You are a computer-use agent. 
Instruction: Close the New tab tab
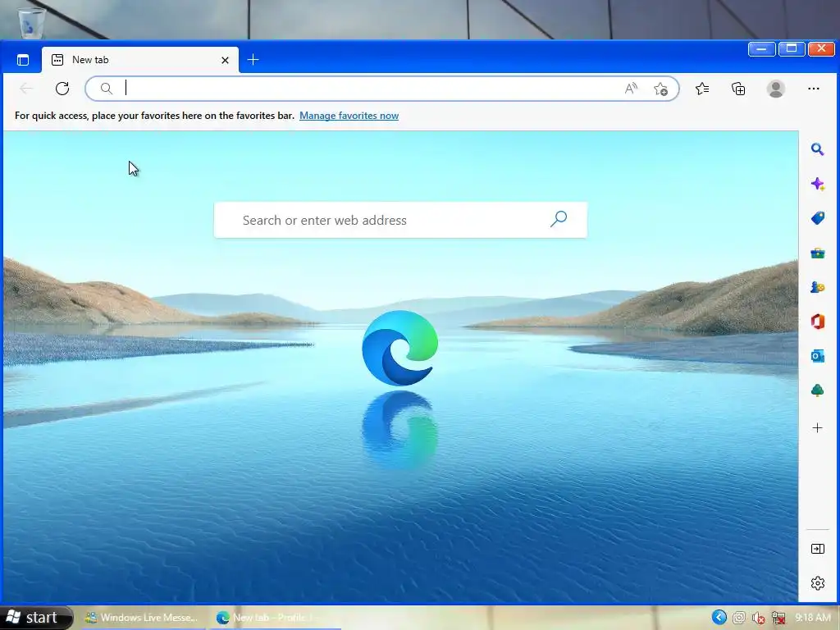pos(225,60)
